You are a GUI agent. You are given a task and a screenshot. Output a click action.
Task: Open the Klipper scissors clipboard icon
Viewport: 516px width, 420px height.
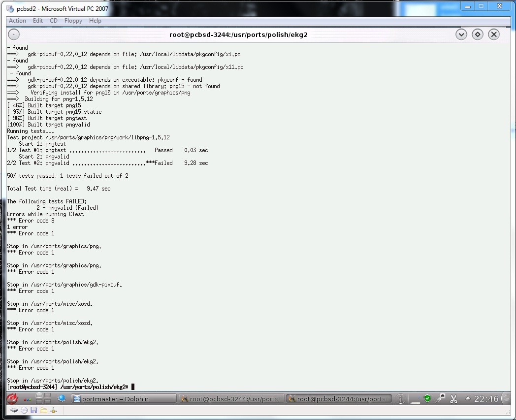coord(454,399)
